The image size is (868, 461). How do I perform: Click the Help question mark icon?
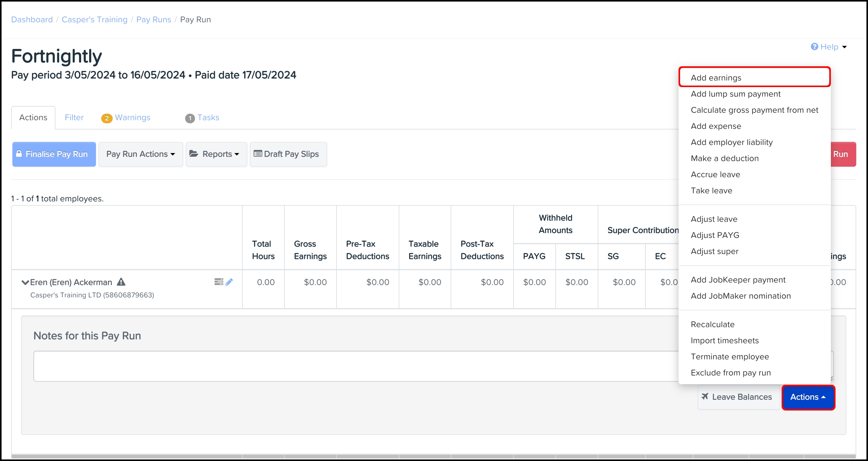[x=814, y=46]
